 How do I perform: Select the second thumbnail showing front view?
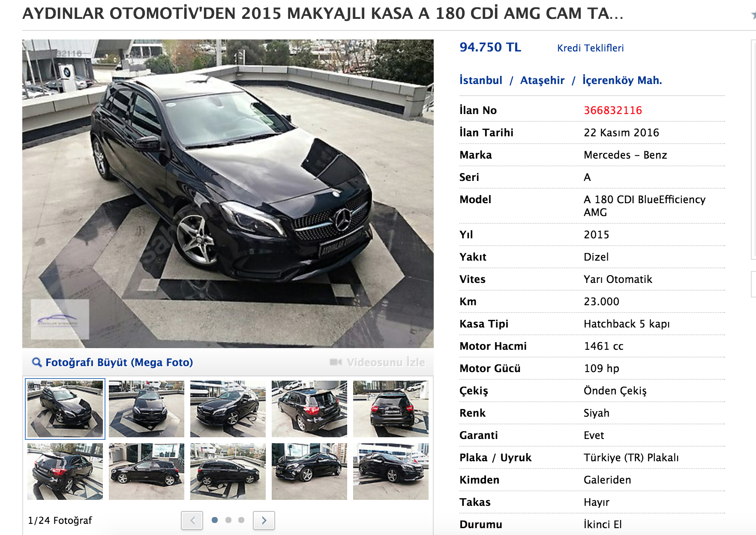[147, 409]
